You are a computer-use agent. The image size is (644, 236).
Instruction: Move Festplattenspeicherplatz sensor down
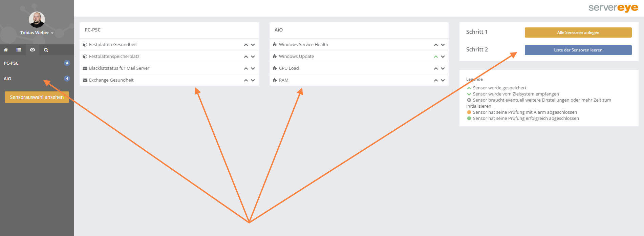pos(253,57)
